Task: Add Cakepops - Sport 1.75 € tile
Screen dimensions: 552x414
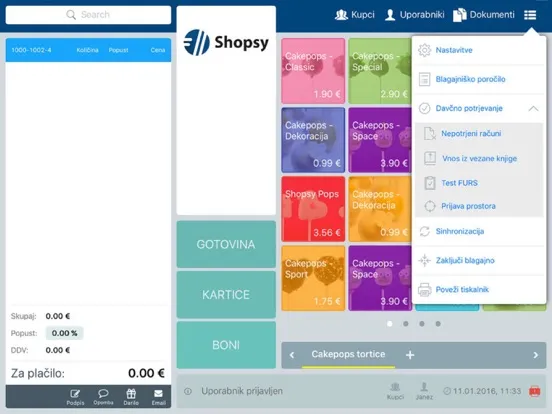Action: (313, 278)
